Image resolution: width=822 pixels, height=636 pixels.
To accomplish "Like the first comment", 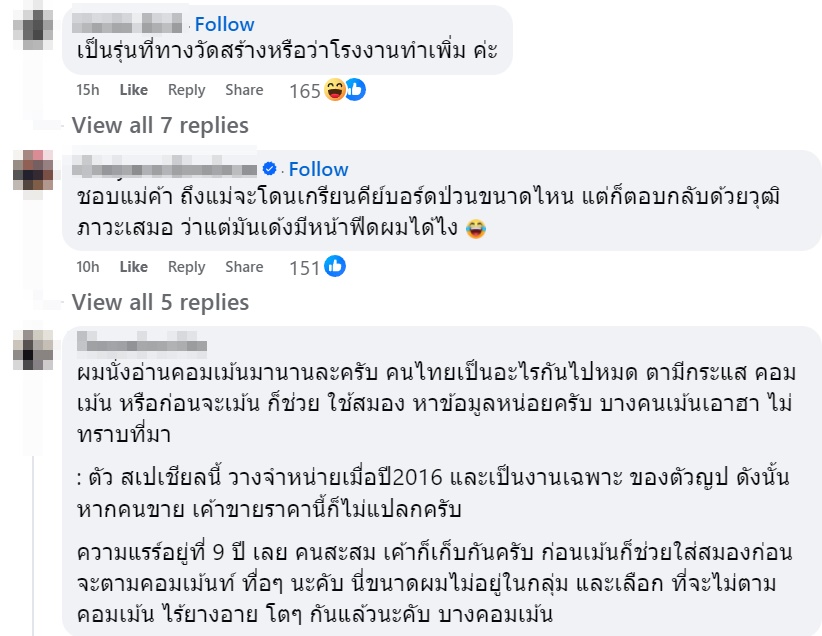I will tap(133, 90).
